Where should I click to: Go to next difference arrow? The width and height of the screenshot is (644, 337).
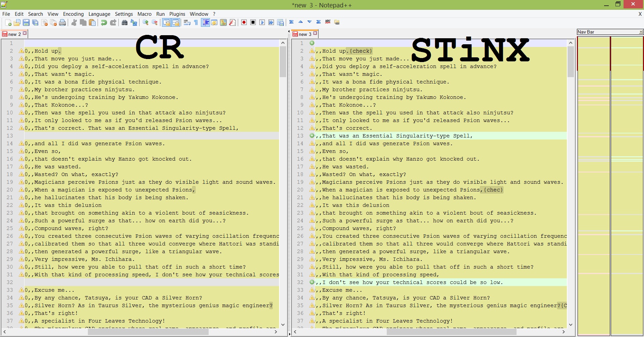pyautogui.click(x=310, y=22)
